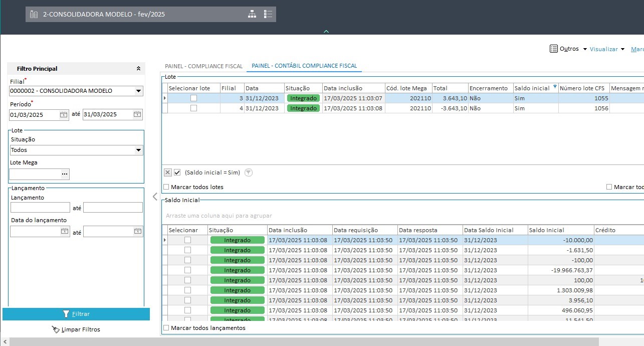Select lote checkbox for Filial 3 row

tap(193, 98)
